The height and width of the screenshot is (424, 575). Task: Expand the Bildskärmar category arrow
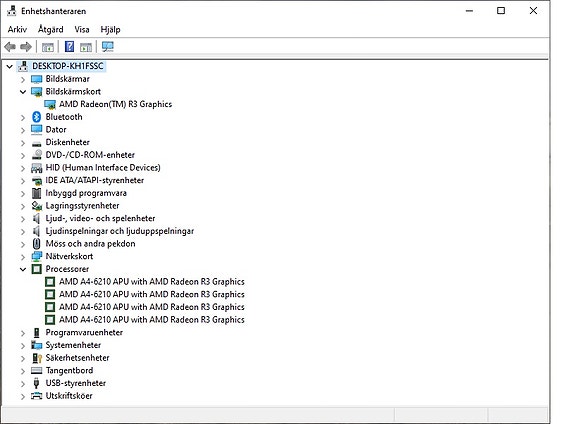[23, 80]
